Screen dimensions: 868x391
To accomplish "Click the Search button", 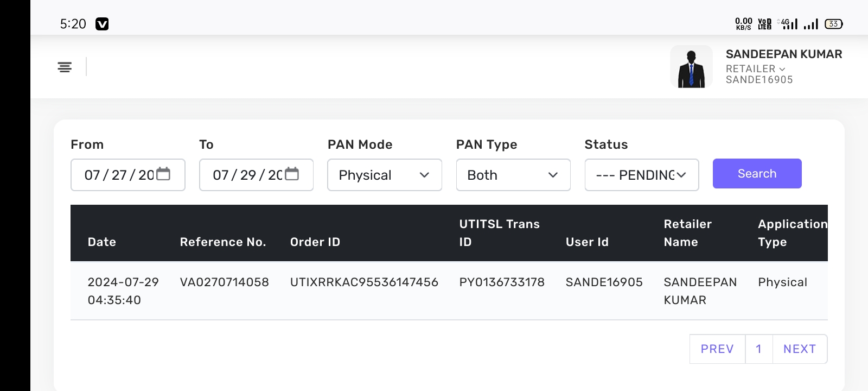I will [x=757, y=174].
